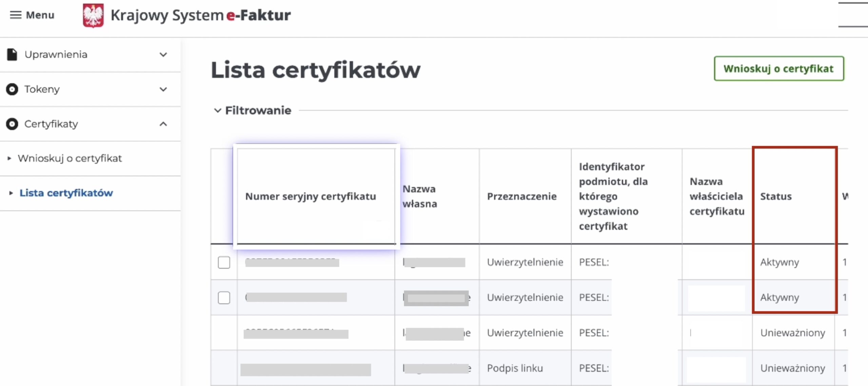Screen dimensions: 868x386
Task: Click the arrow bullet beside Lista certyfikatów
Action: coord(11,193)
